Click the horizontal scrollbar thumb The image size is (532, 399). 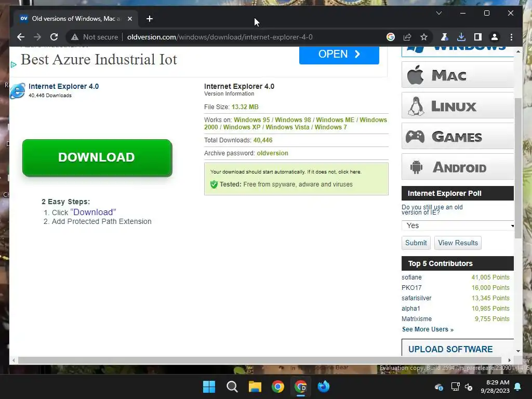pyautogui.click(x=260, y=361)
